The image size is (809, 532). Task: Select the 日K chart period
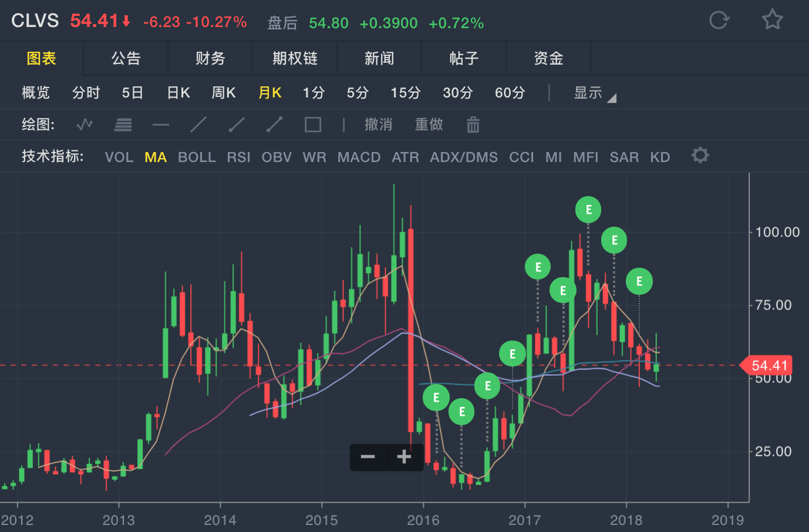click(x=178, y=93)
